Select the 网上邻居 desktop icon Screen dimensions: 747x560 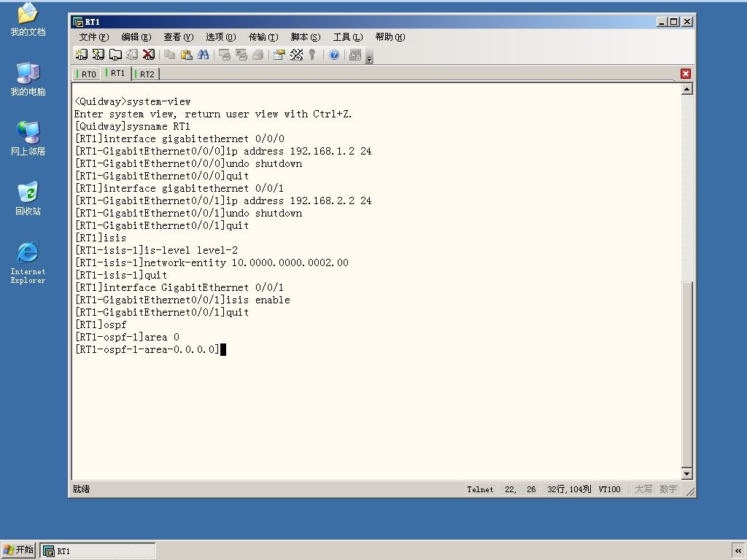tap(28, 139)
